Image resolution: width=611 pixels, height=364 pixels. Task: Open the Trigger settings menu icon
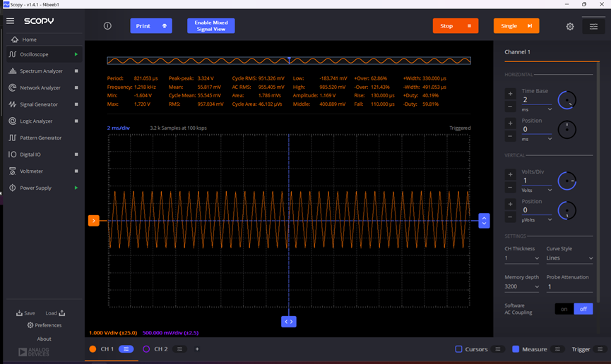click(x=600, y=349)
